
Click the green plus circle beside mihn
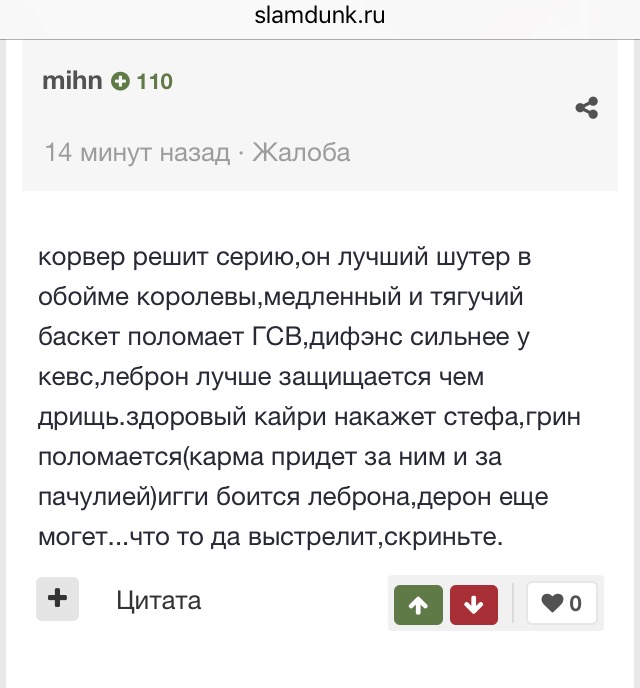click(120, 81)
